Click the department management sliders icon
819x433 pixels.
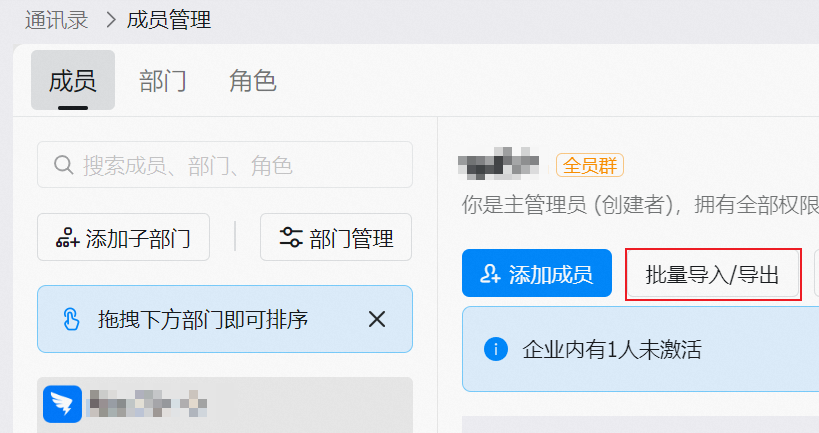click(x=291, y=238)
